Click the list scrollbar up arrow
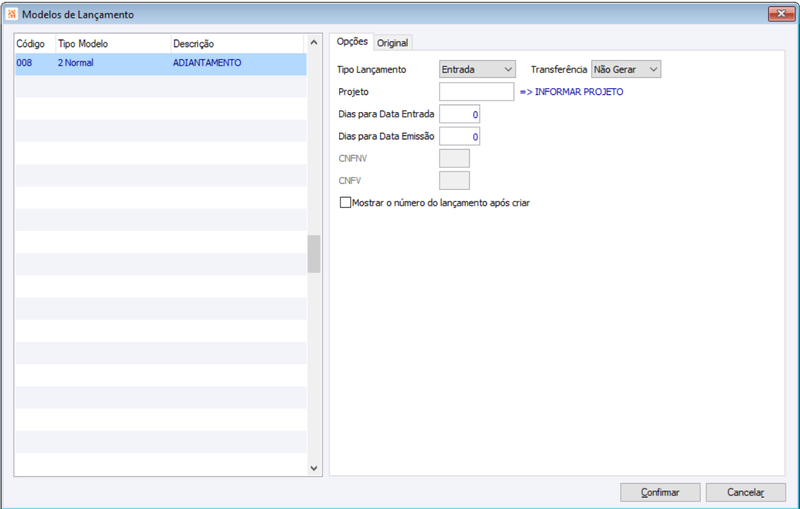Screen dimensions: 800x509 (314, 42)
